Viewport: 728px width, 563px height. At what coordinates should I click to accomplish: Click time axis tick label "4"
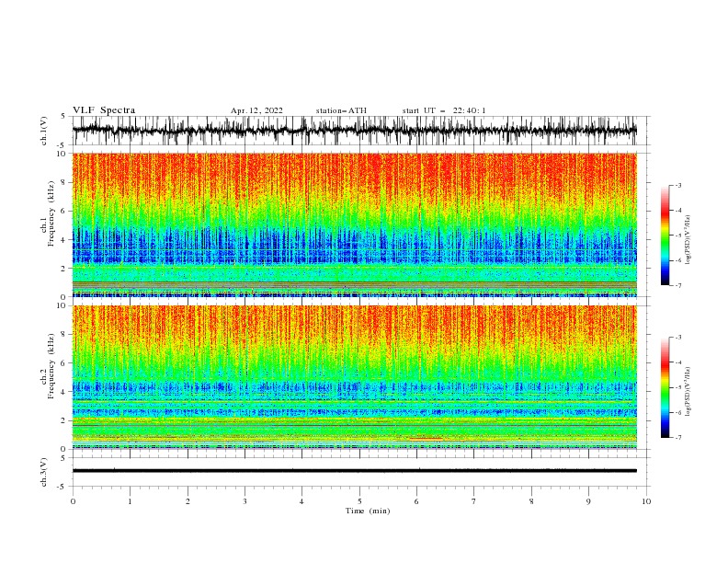[x=301, y=501]
